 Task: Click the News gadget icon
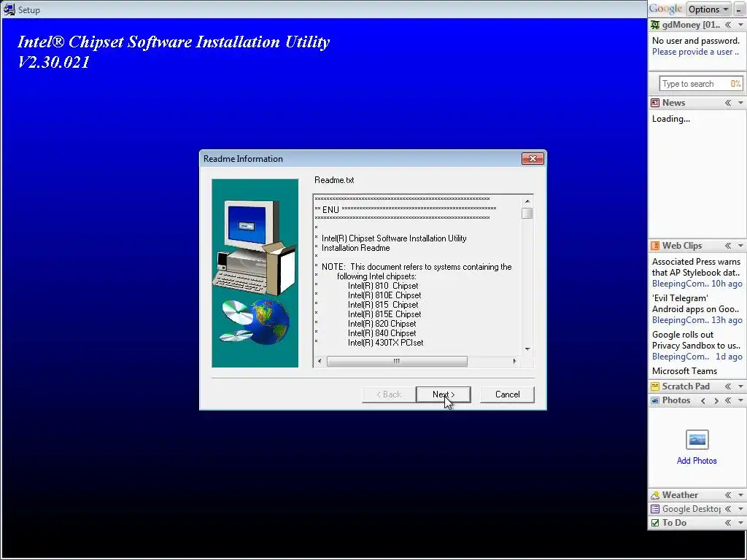(x=655, y=103)
